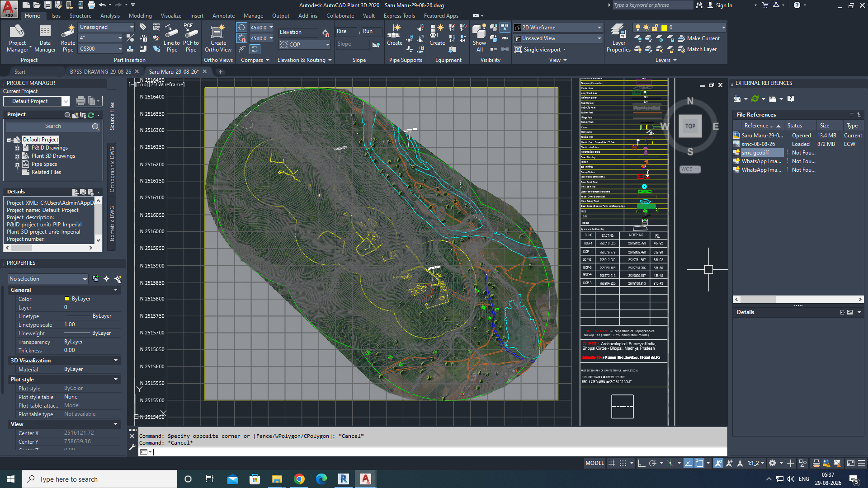
Task: Toggle grid display in status bar
Action: pyautogui.click(x=612, y=463)
